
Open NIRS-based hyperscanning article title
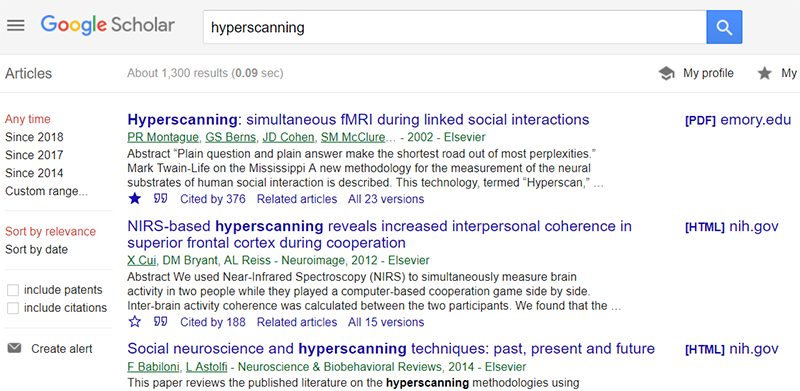pos(380,234)
